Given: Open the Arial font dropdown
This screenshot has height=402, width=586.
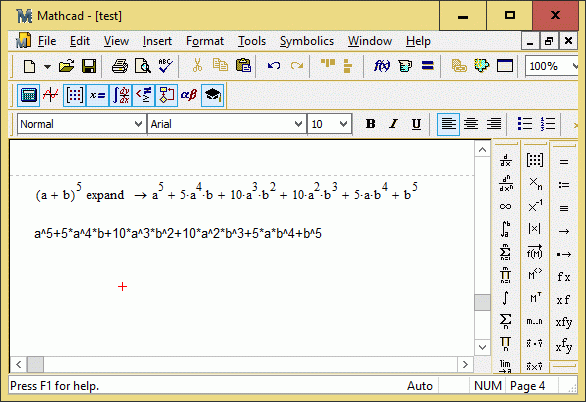Looking at the screenshot, I should click(x=298, y=124).
